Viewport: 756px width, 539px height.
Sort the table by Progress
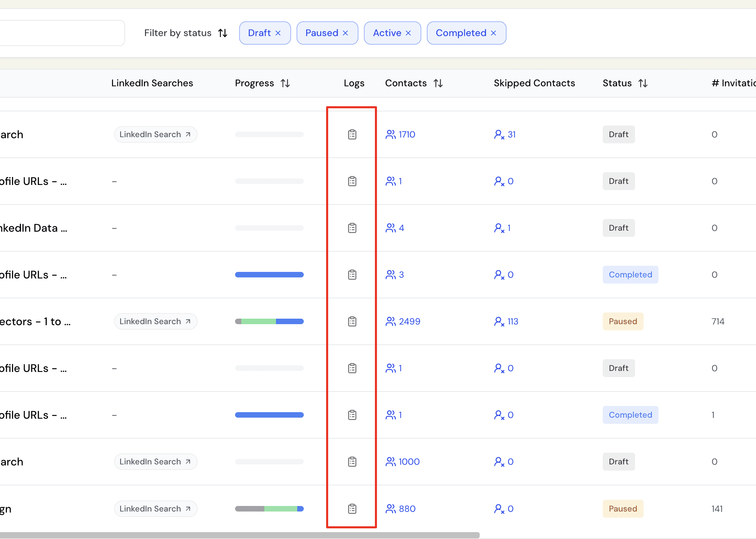pyautogui.click(x=285, y=83)
